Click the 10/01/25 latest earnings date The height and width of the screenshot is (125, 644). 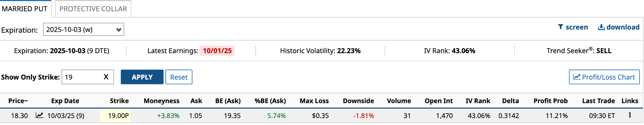(x=217, y=51)
